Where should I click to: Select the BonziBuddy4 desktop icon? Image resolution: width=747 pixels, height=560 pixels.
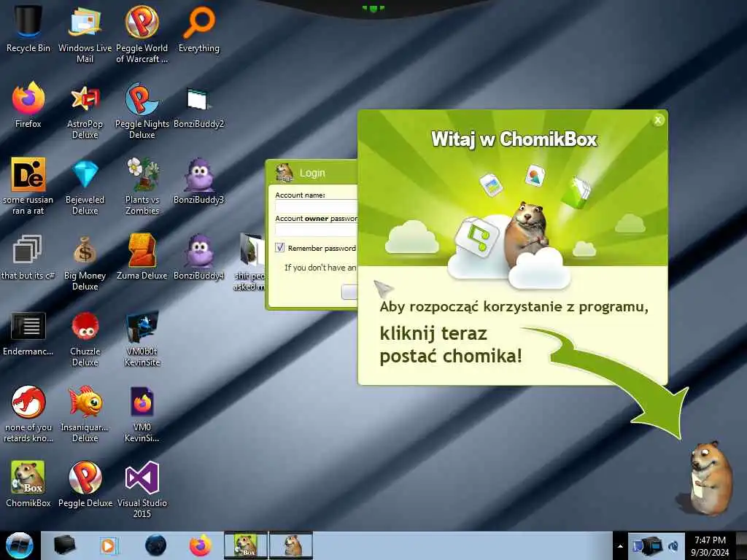point(198,257)
